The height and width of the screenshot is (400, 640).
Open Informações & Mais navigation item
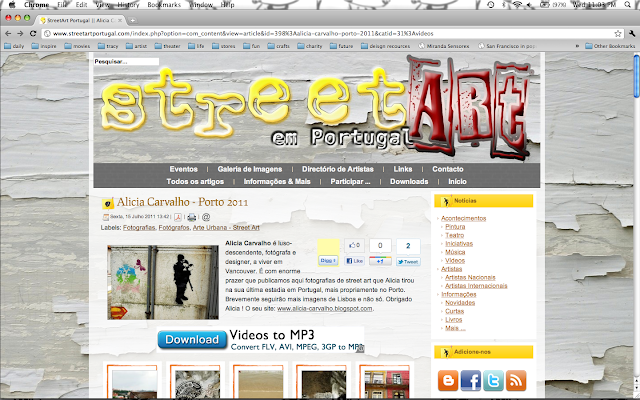(x=277, y=182)
